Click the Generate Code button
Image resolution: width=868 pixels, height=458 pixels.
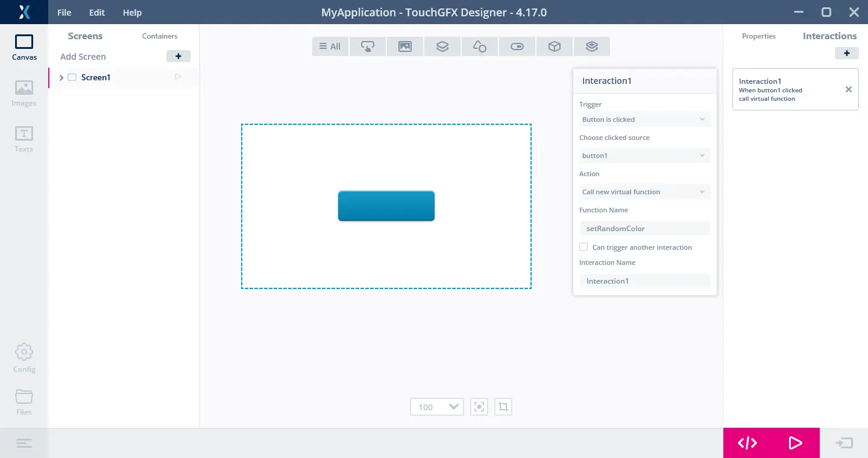[747, 443]
